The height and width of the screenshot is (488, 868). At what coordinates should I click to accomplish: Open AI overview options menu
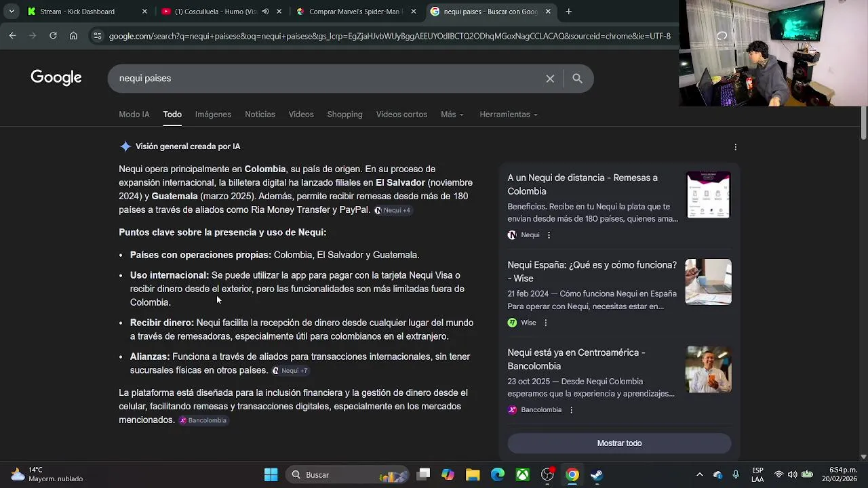click(x=736, y=147)
